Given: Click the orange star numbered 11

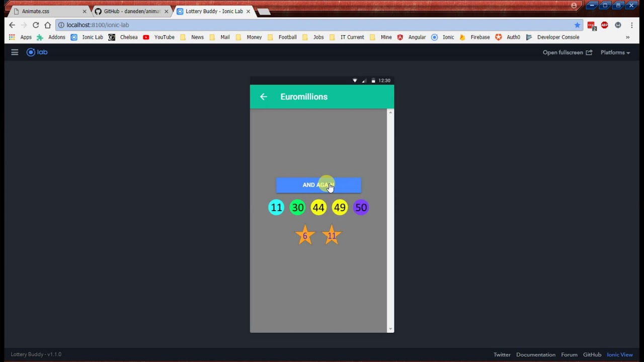Looking at the screenshot, I should 332,235.
